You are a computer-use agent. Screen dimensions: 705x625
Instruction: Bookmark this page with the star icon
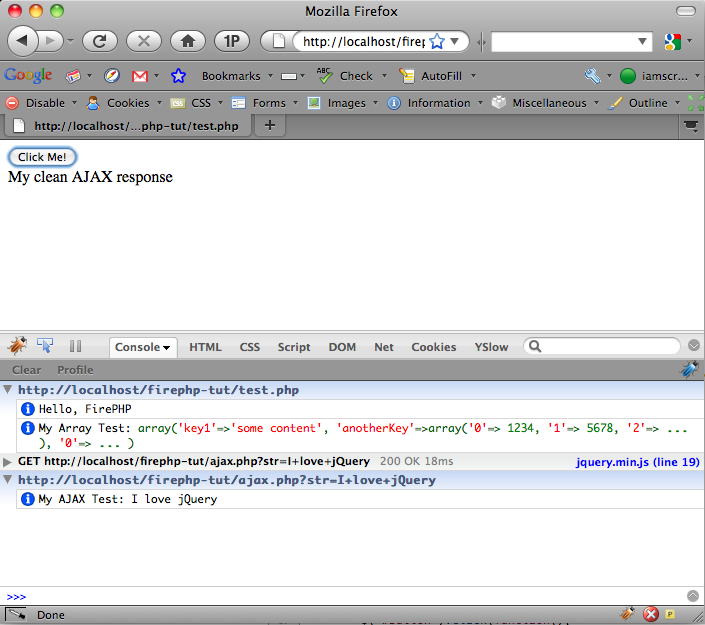point(437,41)
